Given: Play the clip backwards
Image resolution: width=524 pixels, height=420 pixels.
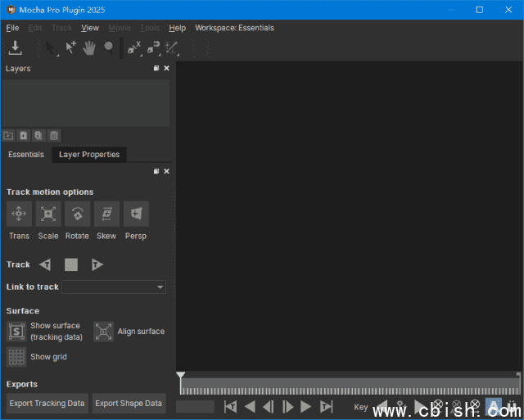Looking at the screenshot, I should 250,407.
